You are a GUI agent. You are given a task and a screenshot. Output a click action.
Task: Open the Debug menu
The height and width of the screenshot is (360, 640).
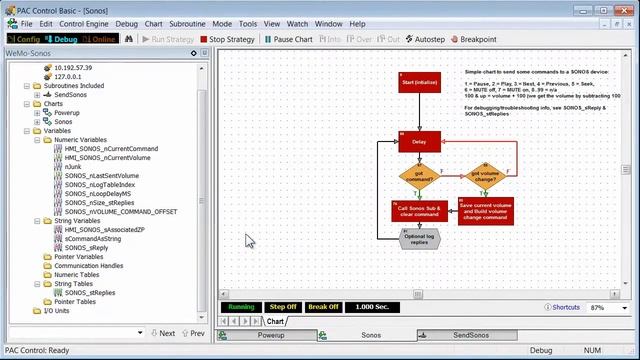(127, 24)
